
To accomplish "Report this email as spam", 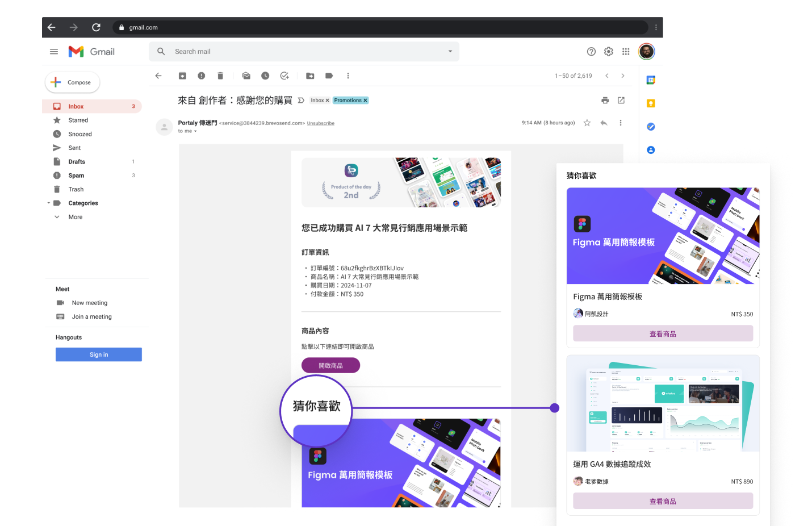I will (x=201, y=76).
